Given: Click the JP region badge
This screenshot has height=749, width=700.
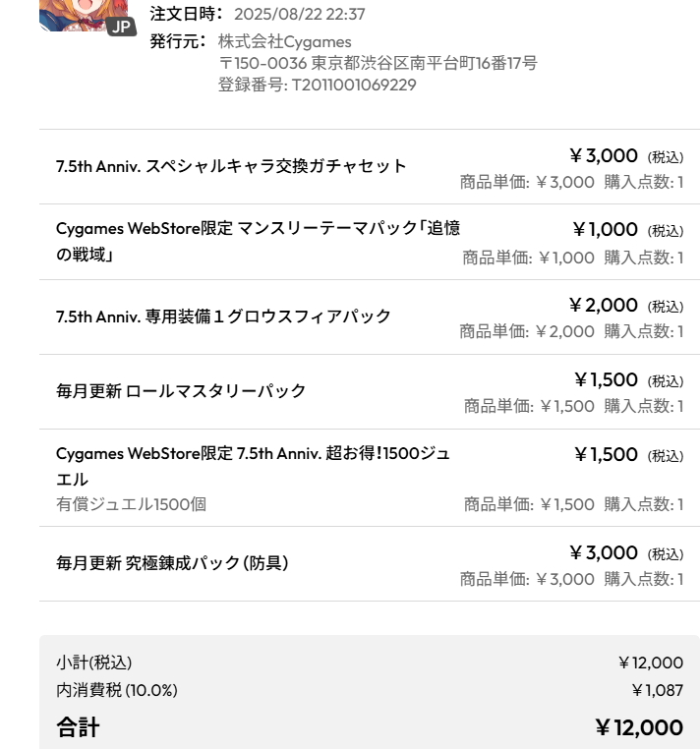Looking at the screenshot, I should (121, 27).
